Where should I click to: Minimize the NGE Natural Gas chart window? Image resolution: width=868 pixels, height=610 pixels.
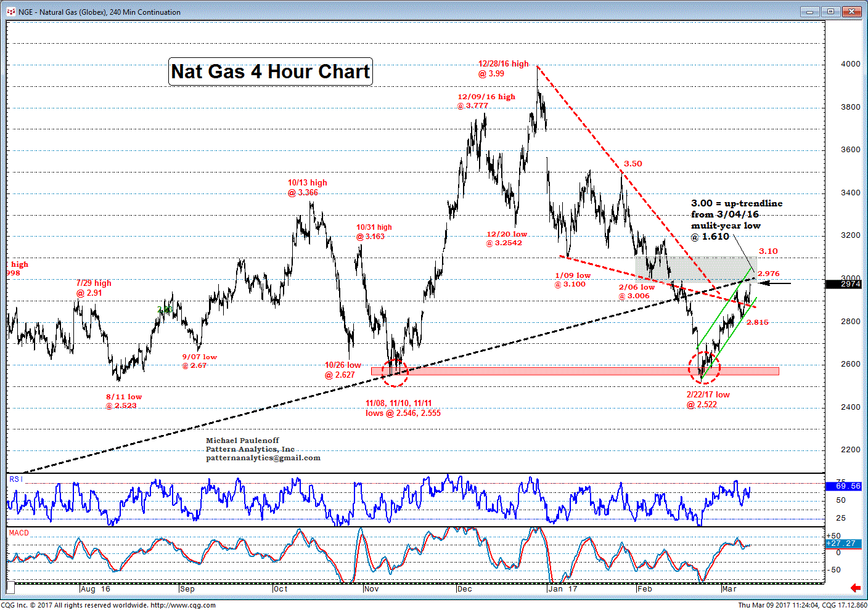809,11
